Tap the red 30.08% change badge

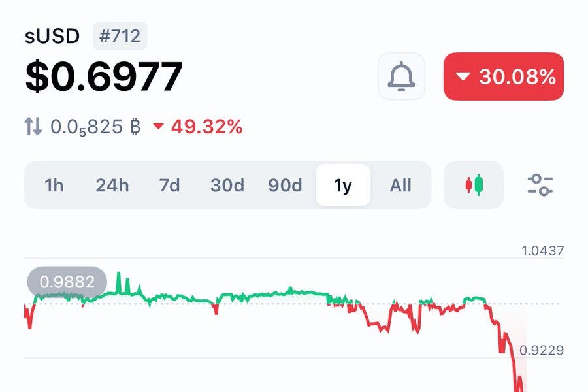pos(504,76)
